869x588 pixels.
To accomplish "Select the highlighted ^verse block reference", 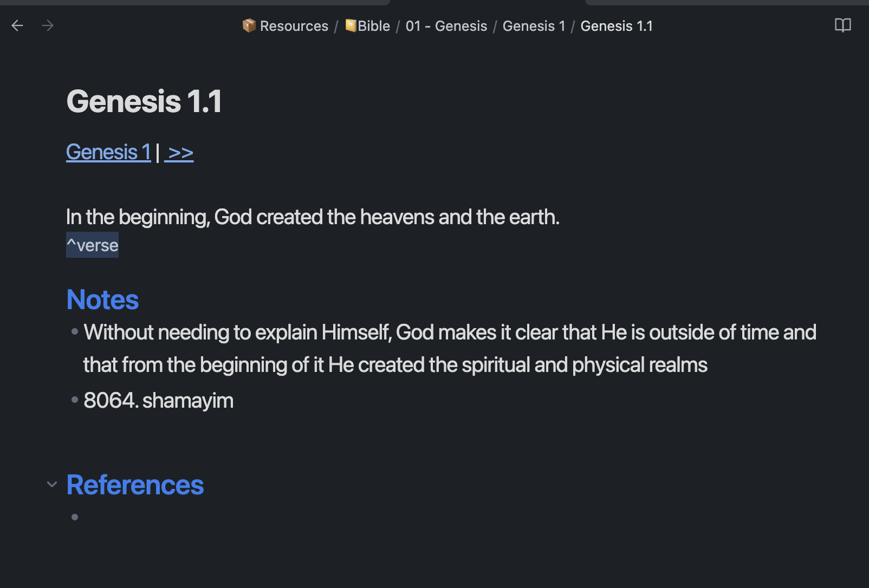I will (92, 245).
